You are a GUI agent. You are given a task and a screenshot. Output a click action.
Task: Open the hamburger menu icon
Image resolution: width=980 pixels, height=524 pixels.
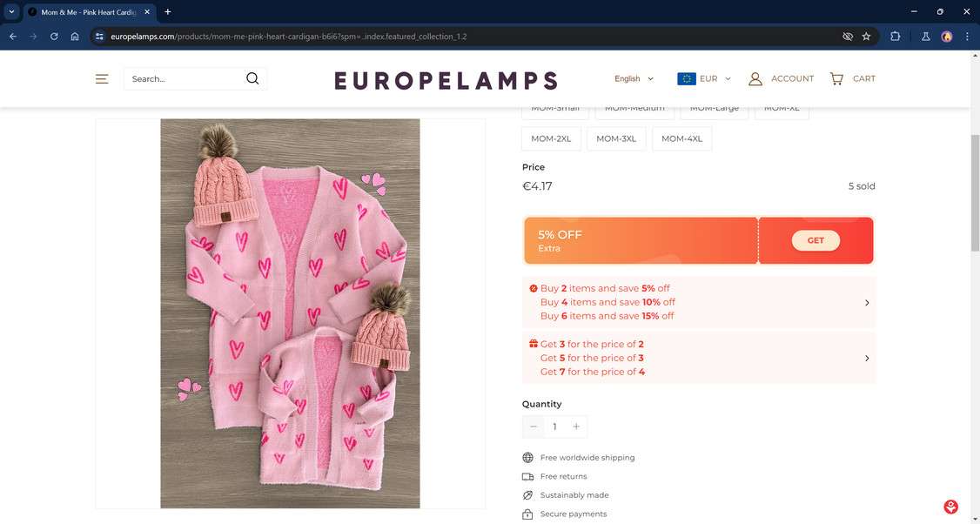pyautogui.click(x=102, y=78)
